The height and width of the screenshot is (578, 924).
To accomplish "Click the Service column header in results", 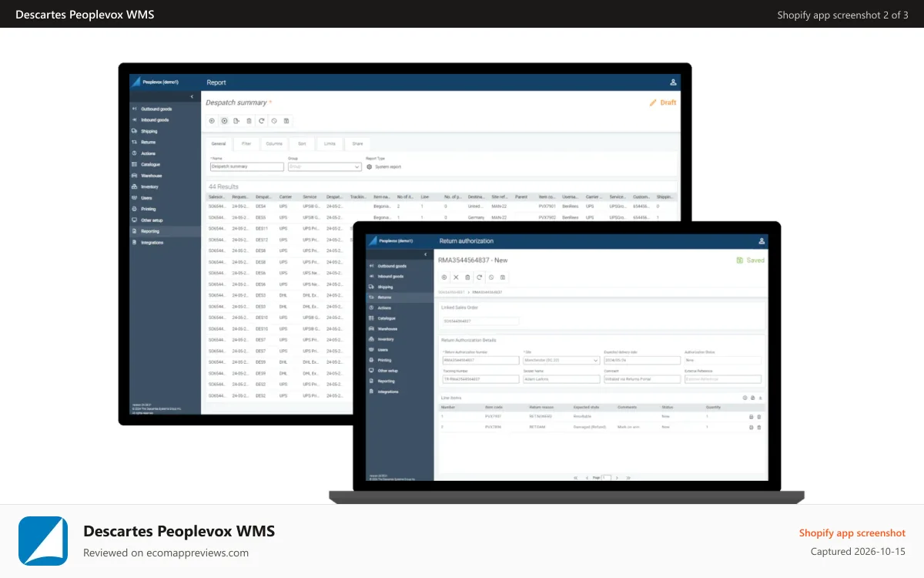I will [310, 197].
